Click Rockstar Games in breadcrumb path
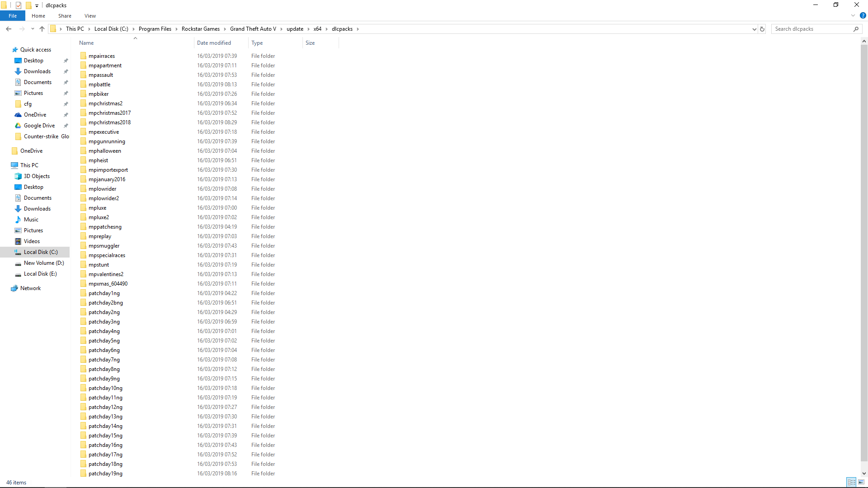868x488 pixels. (200, 29)
